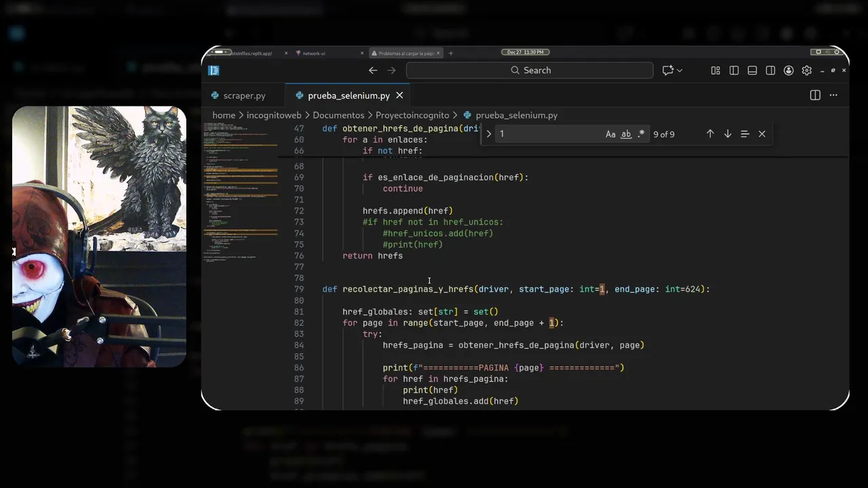Close the Problemas al cargar browser tab

pos(438,53)
